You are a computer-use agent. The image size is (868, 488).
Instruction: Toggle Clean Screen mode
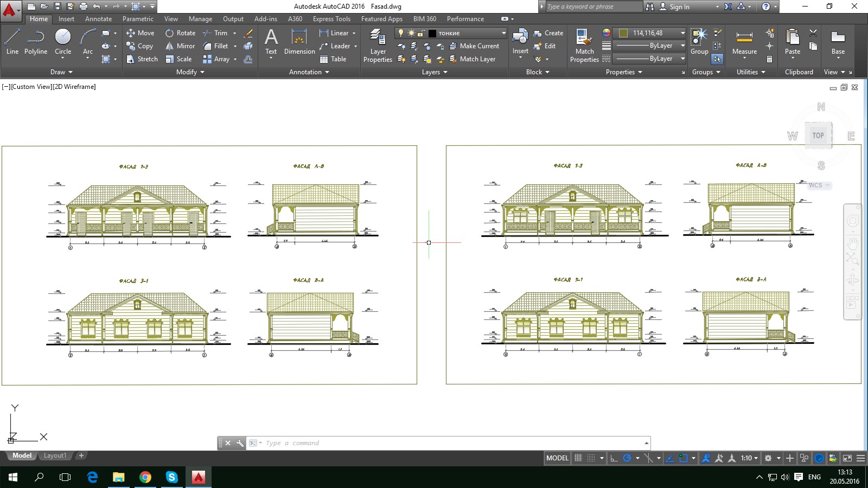click(847, 458)
